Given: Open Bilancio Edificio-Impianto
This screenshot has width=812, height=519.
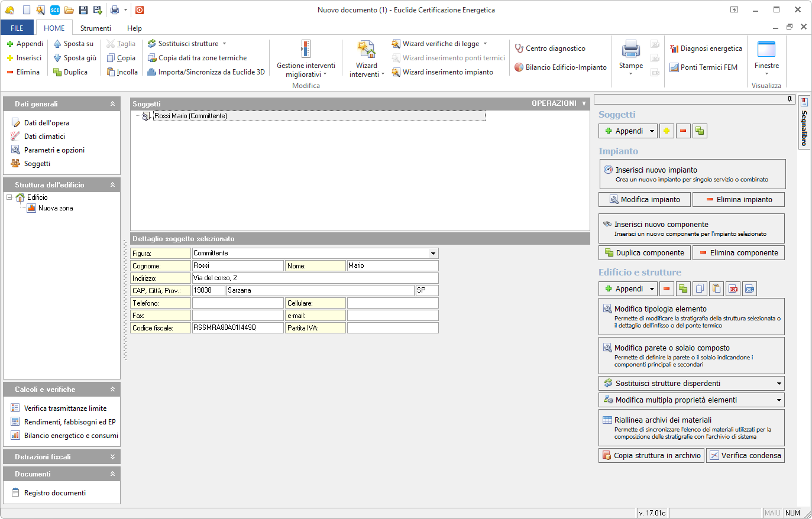Looking at the screenshot, I should click(560, 67).
